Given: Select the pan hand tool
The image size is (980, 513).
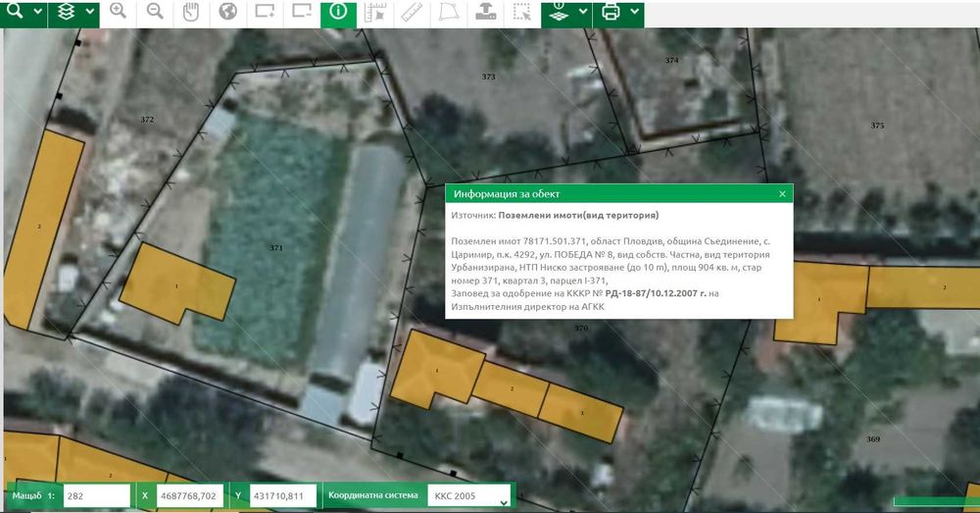Looking at the screenshot, I should click(191, 12).
